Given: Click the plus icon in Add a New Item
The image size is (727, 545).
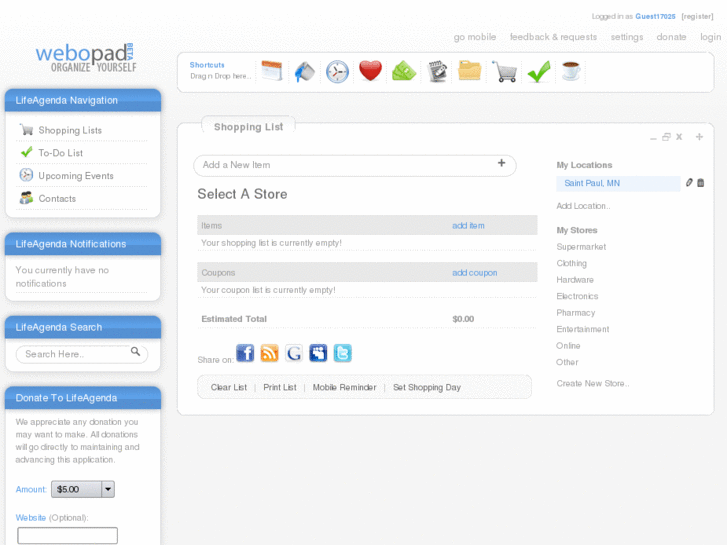Looking at the screenshot, I should coord(501,163).
